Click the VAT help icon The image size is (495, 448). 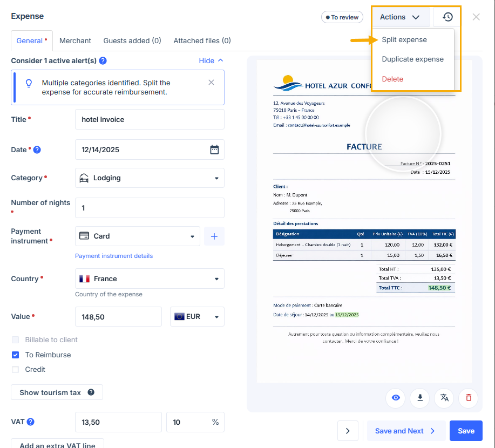point(31,422)
